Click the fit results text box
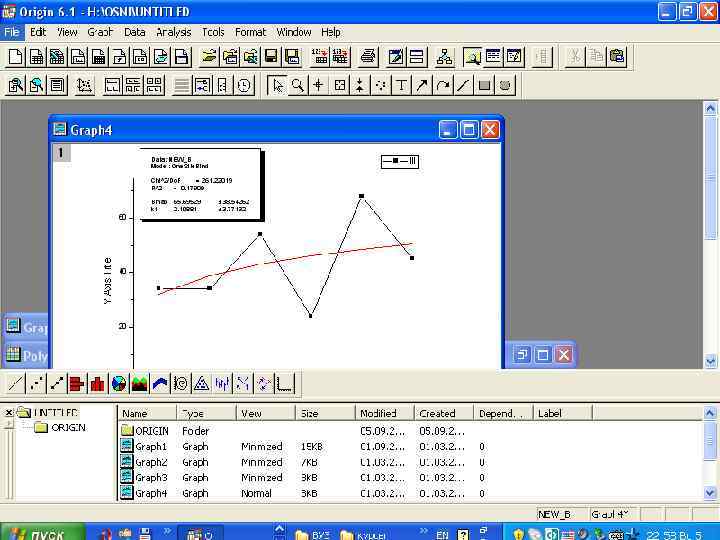 [x=201, y=185]
